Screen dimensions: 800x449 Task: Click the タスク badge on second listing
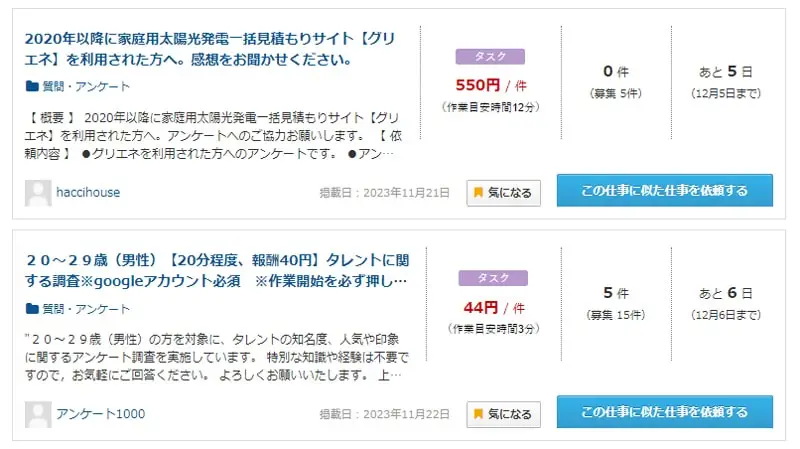493,278
